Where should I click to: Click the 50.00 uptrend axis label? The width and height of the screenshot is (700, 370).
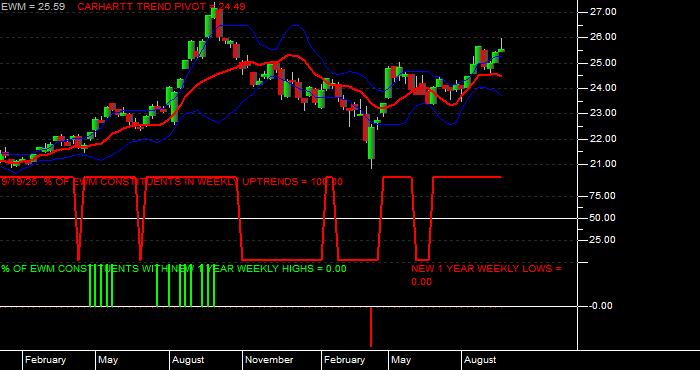[604, 218]
